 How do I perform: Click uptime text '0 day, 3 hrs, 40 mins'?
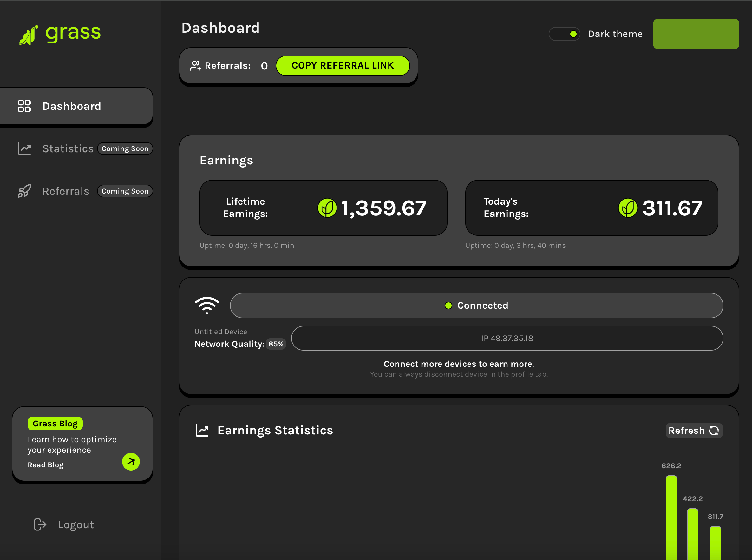tap(530, 245)
